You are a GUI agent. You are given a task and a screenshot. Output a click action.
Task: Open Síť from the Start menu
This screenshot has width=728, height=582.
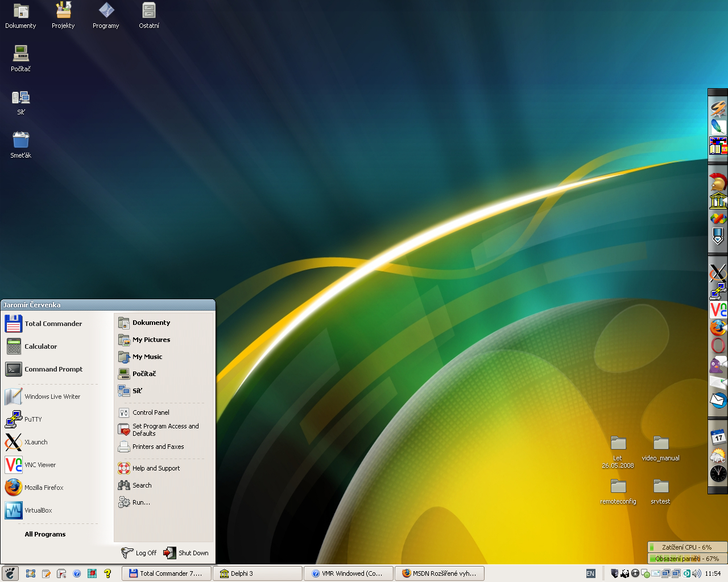[163, 391]
